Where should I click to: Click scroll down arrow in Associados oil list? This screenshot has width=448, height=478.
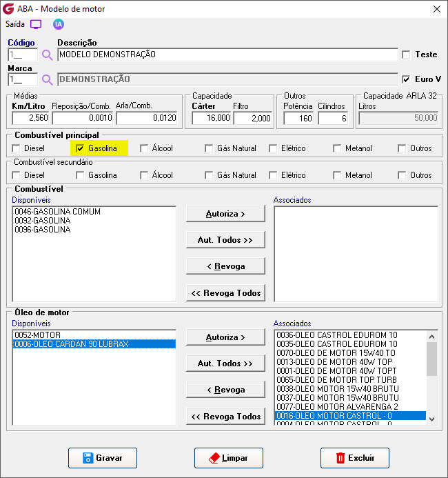[x=431, y=419]
